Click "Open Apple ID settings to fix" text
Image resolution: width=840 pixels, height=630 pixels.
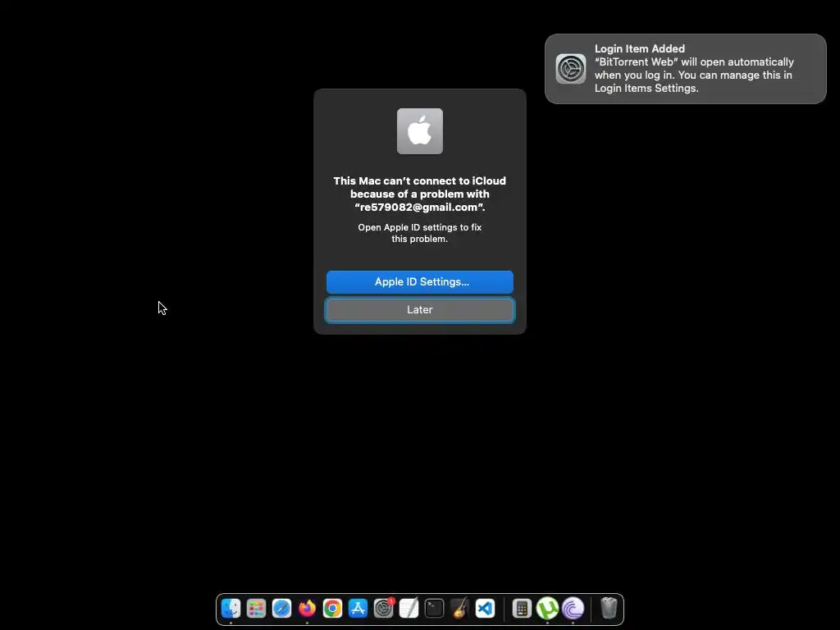[420, 227]
